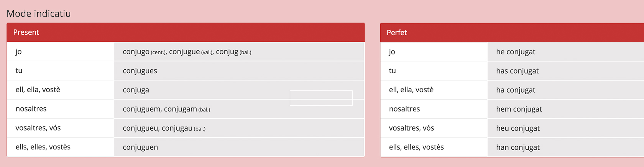Screen dimensions: 644x167
Task: Click the Balearic form conjugam
Action: coord(180,109)
